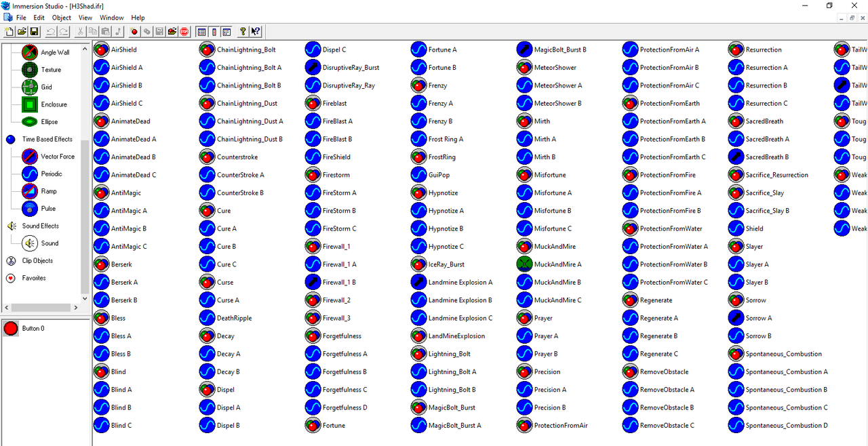The width and height of the screenshot is (868, 446).
Task: Open the View menu
Action: click(85, 18)
